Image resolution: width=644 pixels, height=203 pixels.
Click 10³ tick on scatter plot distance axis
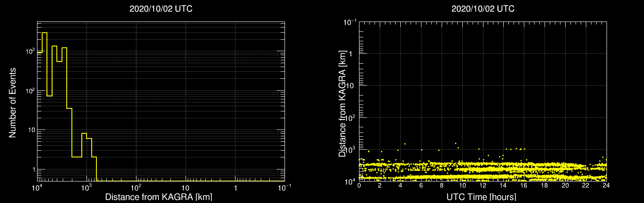pos(351,149)
